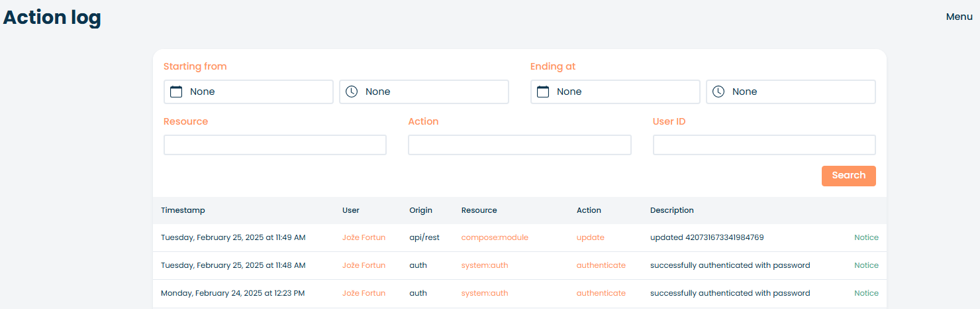Click clock icon in Starting from time
Screen dimensions: 980x309
point(352,92)
